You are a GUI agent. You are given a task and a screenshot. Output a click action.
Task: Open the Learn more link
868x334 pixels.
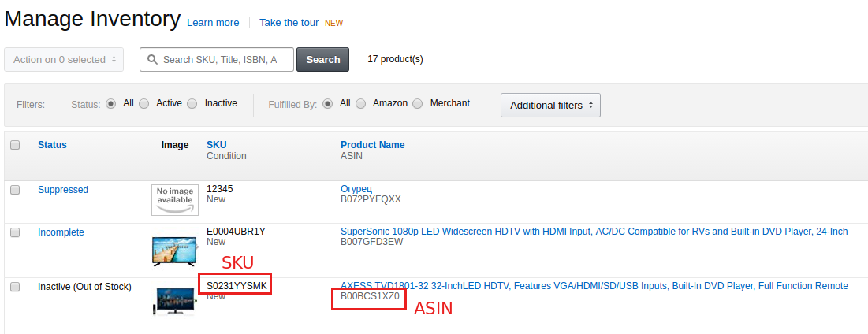pos(213,23)
